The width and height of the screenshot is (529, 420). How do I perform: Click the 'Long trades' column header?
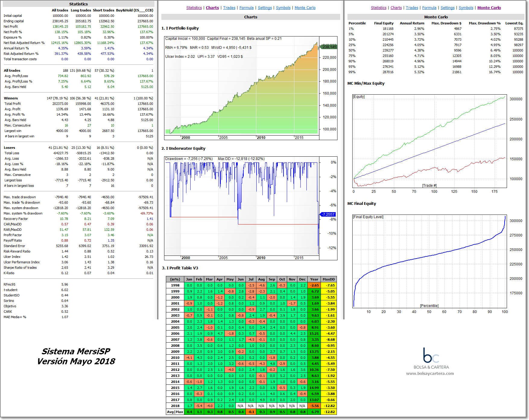point(81,10)
